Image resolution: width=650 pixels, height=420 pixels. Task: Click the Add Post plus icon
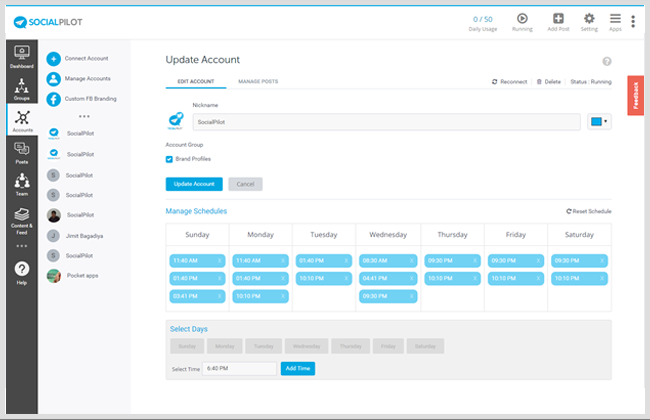point(558,18)
